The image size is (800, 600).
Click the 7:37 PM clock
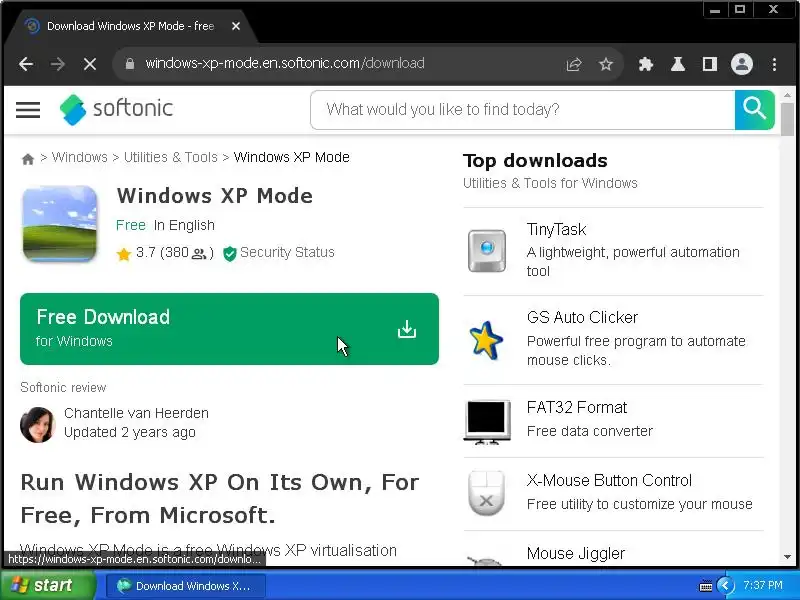[x=763, y=585]
